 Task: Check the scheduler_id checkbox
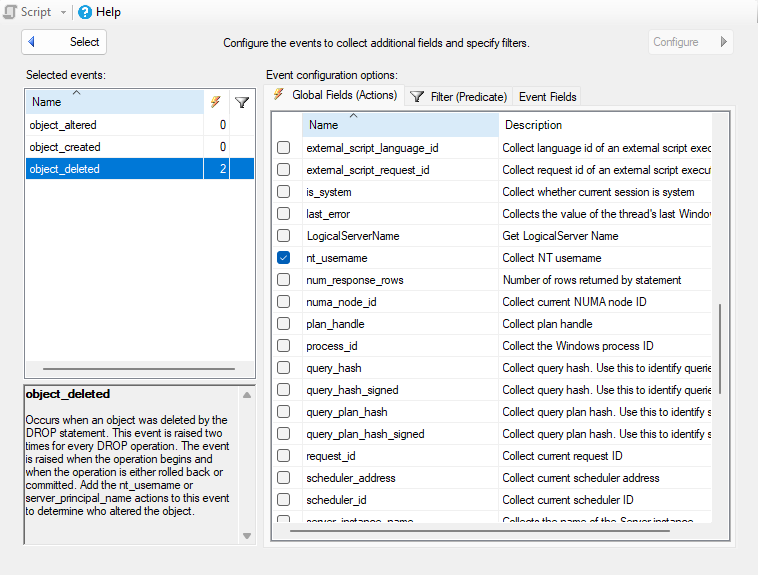(284, 500)
